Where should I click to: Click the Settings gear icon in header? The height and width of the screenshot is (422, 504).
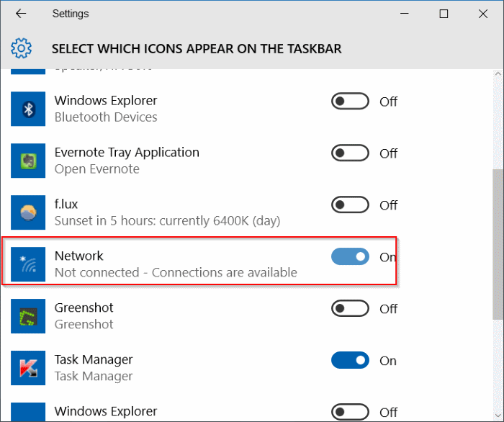[22, 48]
